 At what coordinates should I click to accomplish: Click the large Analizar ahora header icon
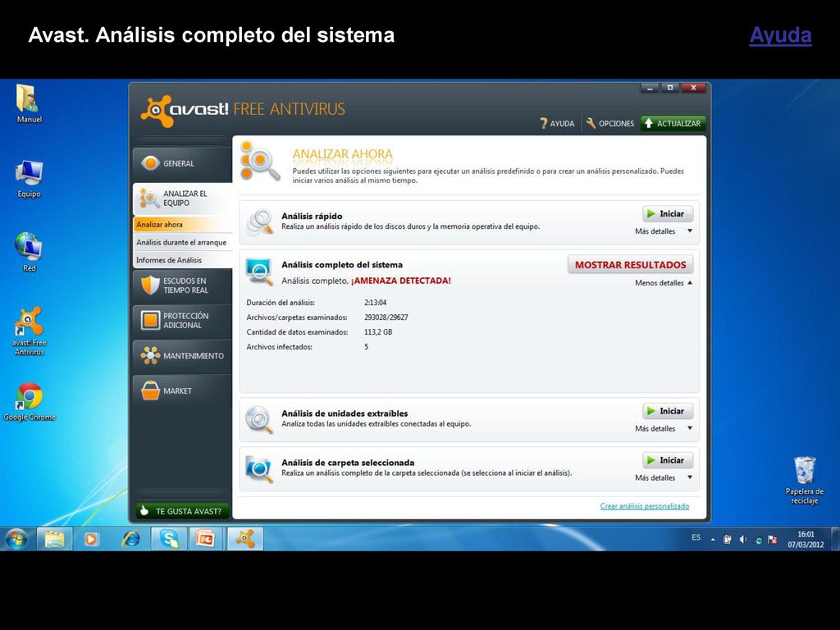click(x=260, y=162)
